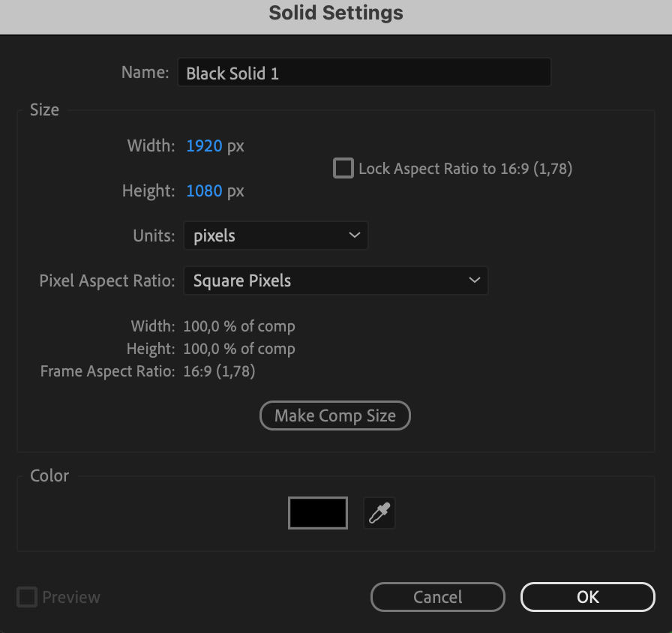Click the Lock Aspect Ratio label text
Viewport: 672px width, 633px height.
tap(465, 169)
